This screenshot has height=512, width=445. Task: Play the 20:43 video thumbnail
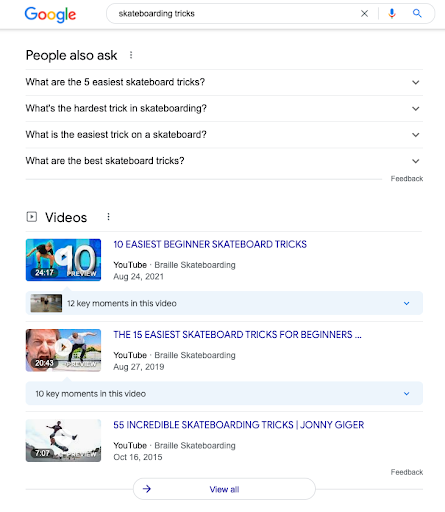63,350
